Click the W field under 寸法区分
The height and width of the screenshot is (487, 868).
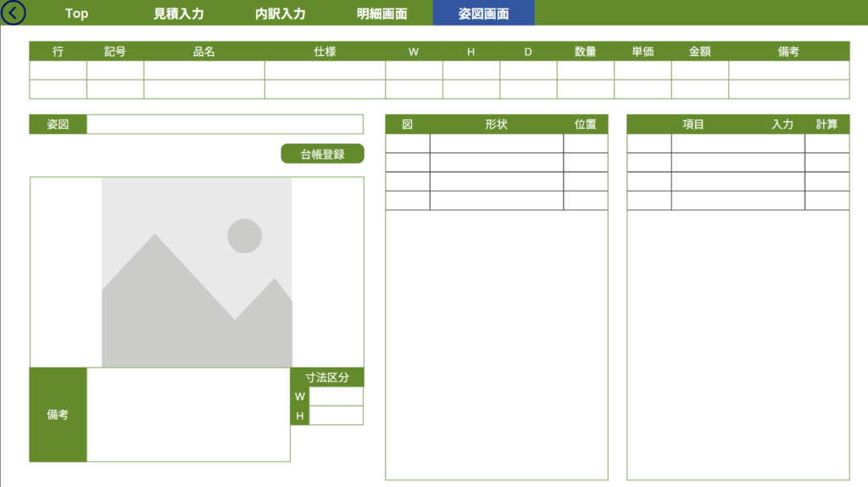(x=336, y=396)
